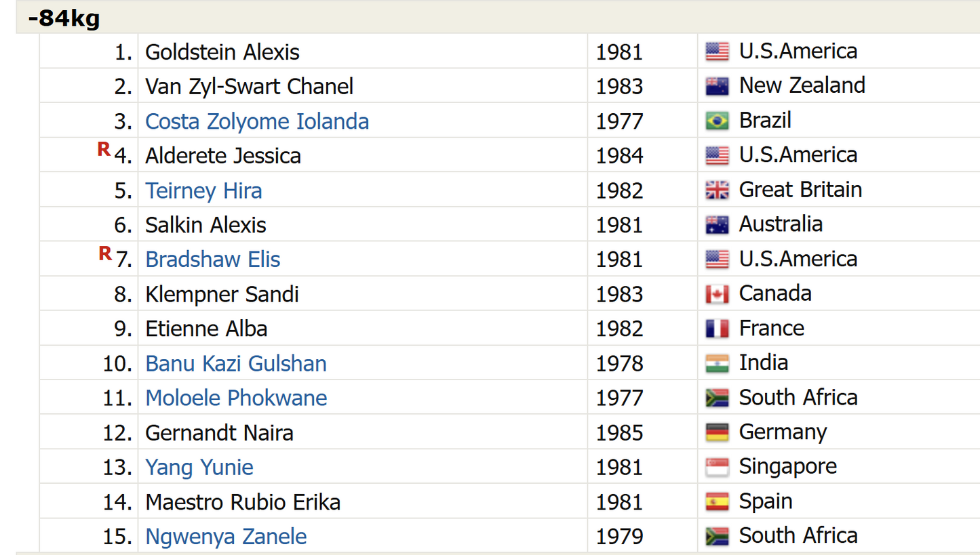Click the India flag icon
The width and height of the screenshot is (980, 555).
pos(717,363)
